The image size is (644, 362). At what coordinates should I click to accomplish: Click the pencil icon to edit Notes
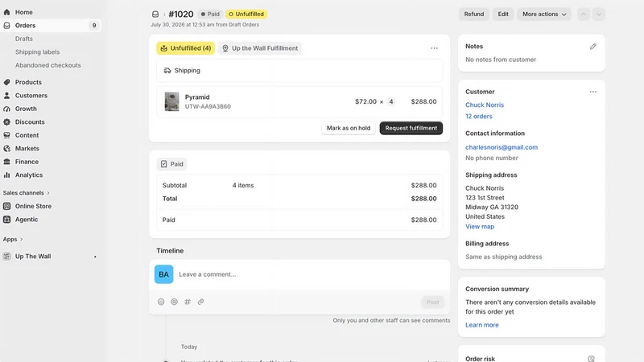click(592, 47)
